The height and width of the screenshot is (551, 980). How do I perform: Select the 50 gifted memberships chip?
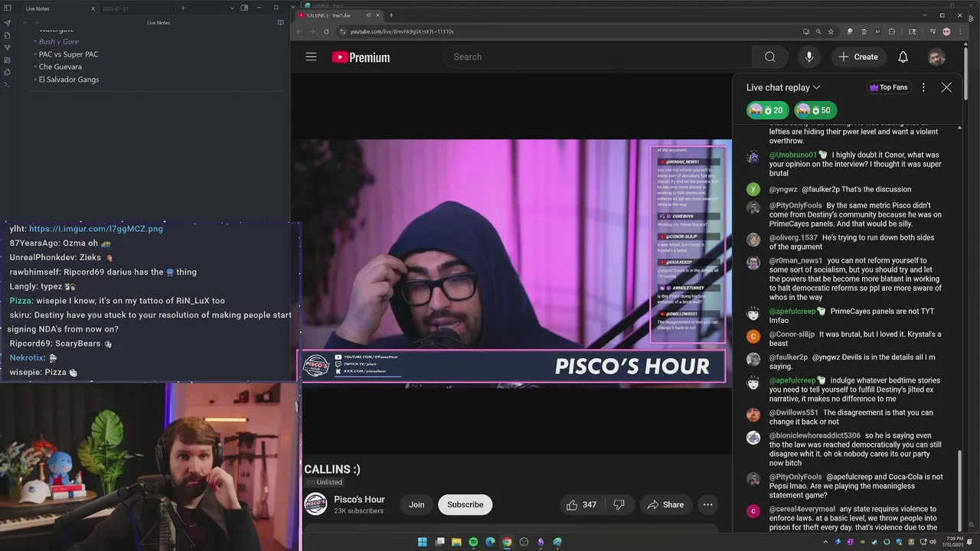815,110
